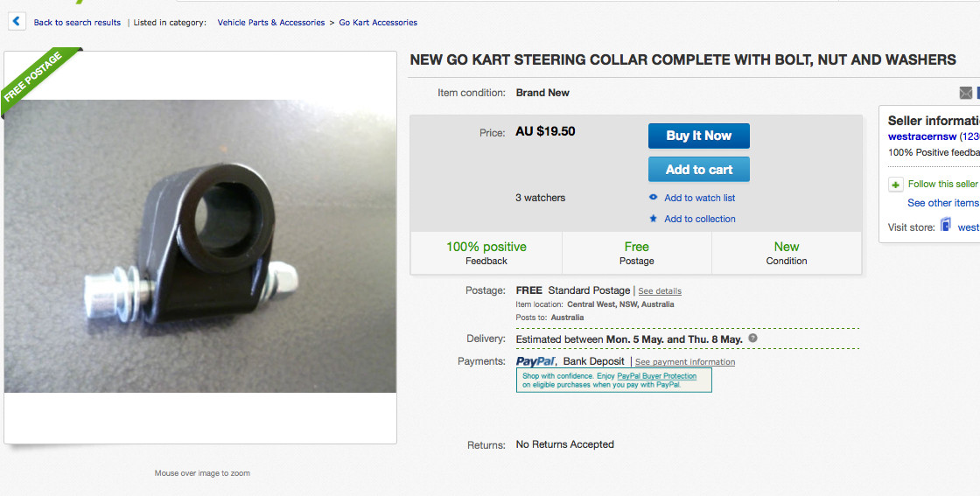Click the store door icon
The width and height of the screenshot is (980, 496).
point(945,226)
